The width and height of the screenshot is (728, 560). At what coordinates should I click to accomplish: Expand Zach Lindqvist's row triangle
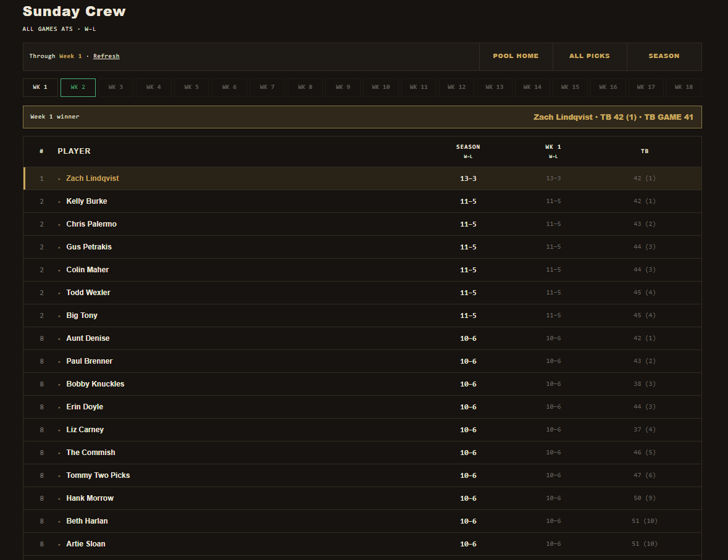tap(59, 179)
